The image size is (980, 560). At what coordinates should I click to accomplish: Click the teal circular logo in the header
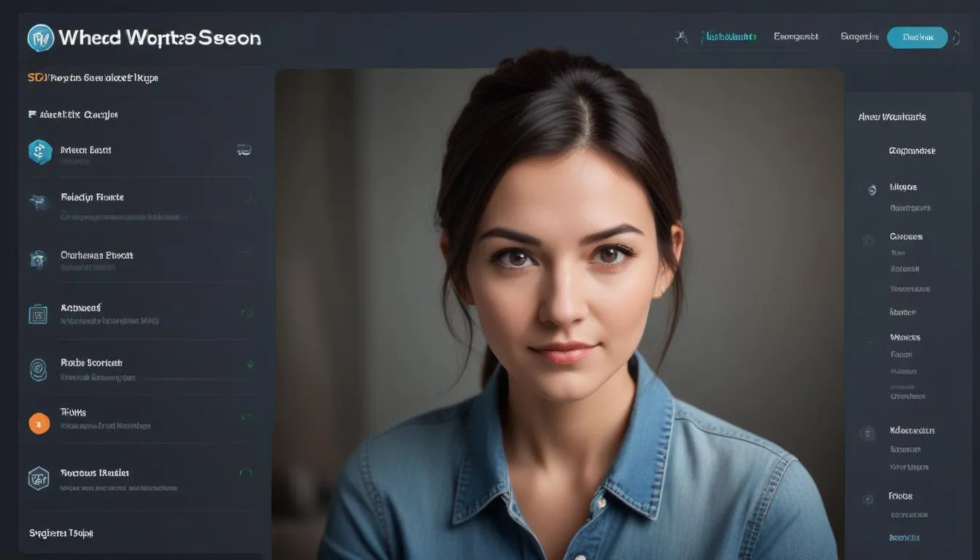[41, 38]
